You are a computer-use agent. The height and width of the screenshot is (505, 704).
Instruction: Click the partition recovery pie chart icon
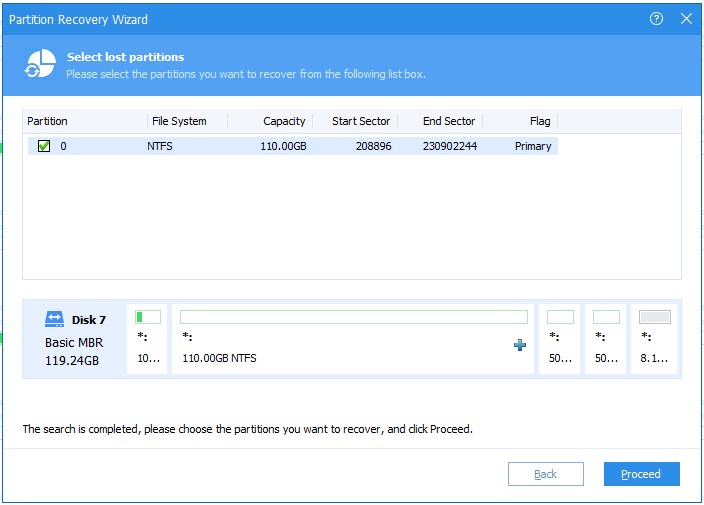39,64
